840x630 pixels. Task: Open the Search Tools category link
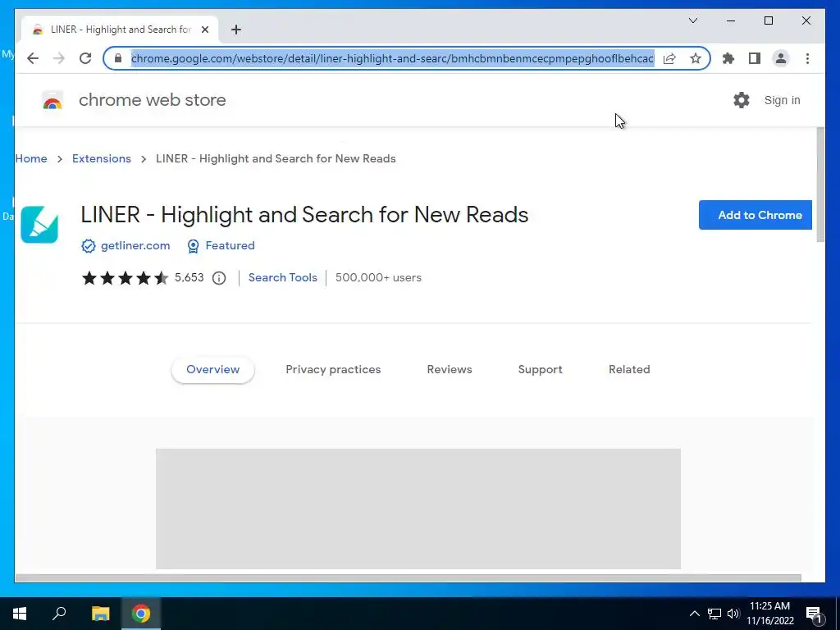point(283,278)
